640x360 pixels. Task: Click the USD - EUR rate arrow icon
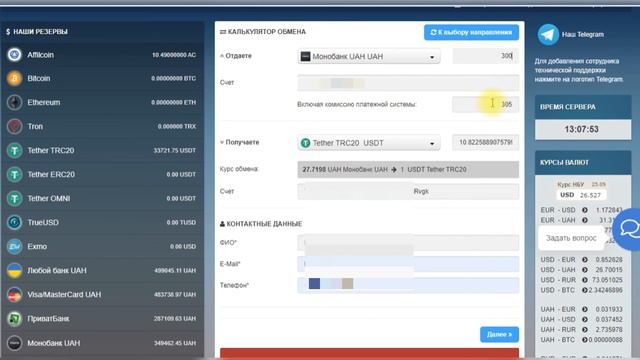click(x=584, y=260)
